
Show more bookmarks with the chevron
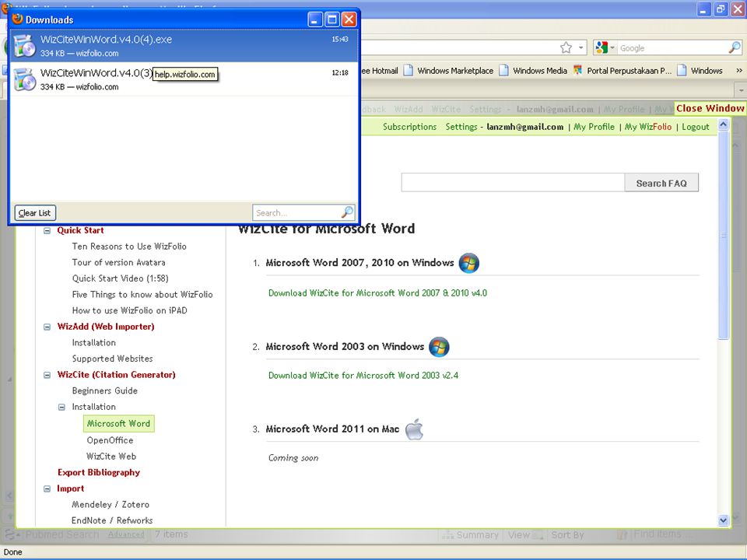(739, 71)
